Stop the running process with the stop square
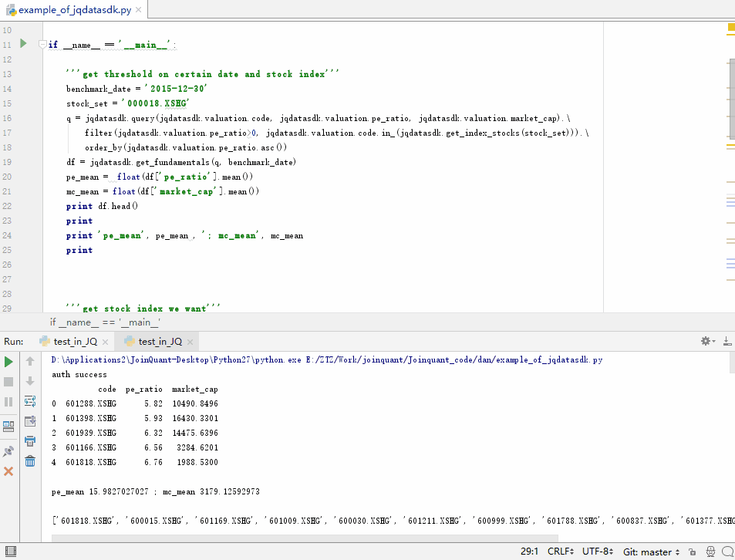Viewport: 735px width, 560px height. coord(8,382)
